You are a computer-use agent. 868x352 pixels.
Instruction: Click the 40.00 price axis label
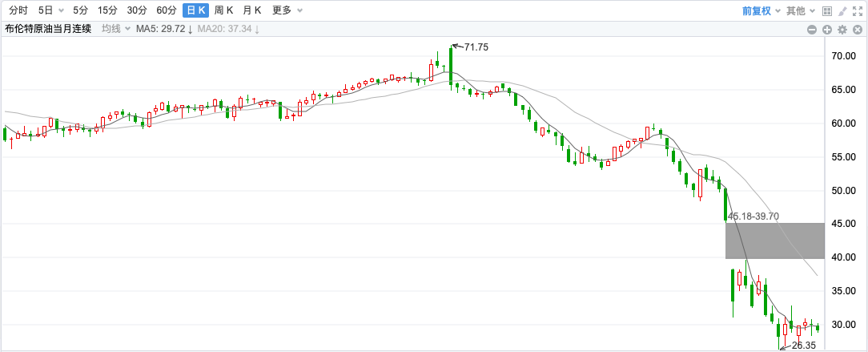point(844,257)
